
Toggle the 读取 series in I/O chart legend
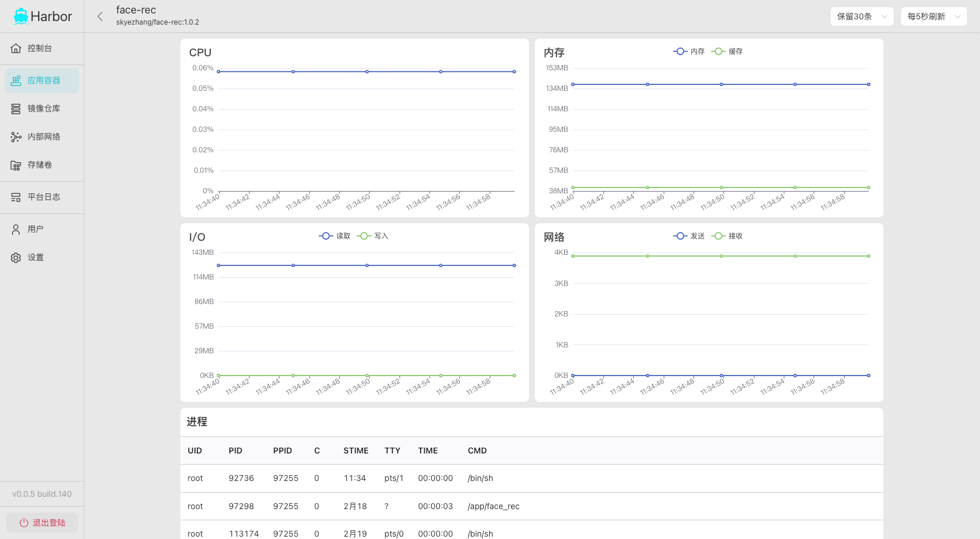334,236
